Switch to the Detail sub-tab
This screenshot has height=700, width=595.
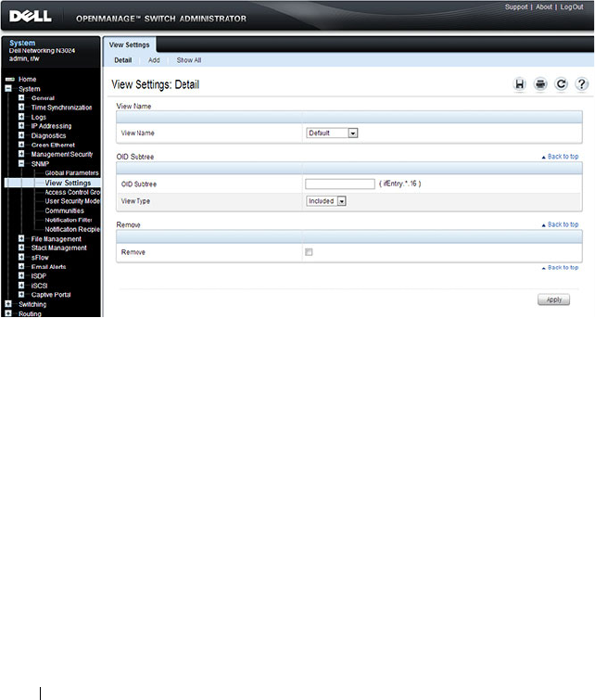click(122, 60)
